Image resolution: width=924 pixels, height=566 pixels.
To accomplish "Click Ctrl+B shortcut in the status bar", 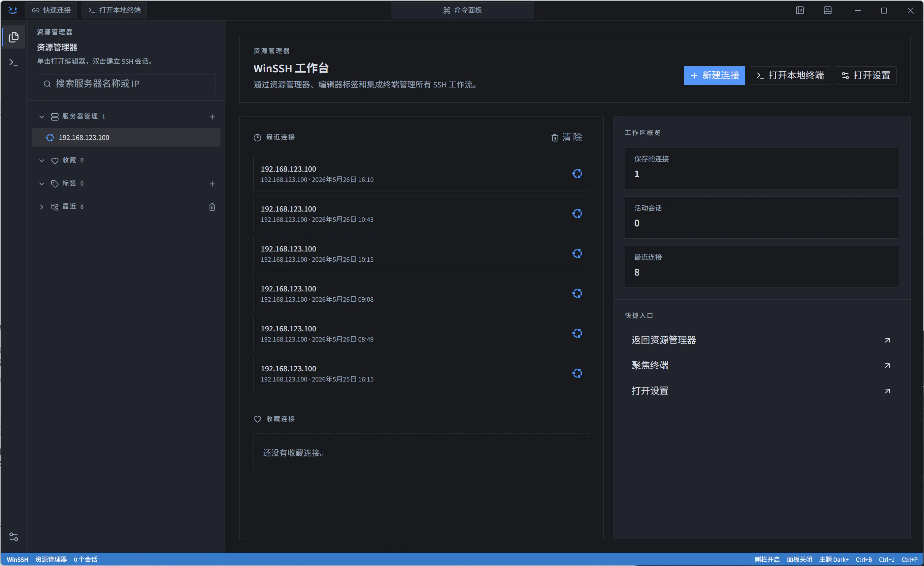I will click(864, 559).
